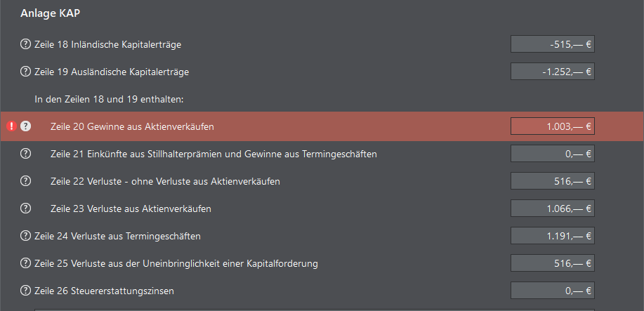This screenshot has width=644, height=311.
Task: Click Zeile 23 field showing 1.066
Action: (x=552, y=209)
